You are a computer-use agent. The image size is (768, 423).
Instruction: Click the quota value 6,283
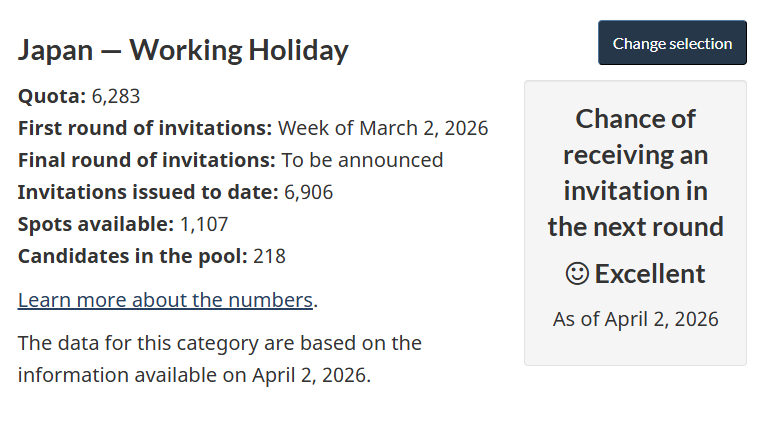pyautogui.click(x=116, y=96)
